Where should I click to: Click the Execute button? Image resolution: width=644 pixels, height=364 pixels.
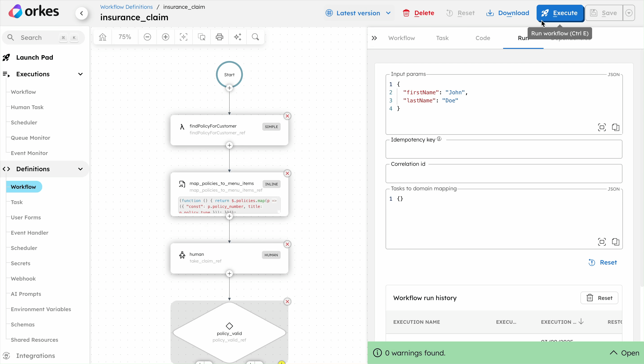coord(560,13)
